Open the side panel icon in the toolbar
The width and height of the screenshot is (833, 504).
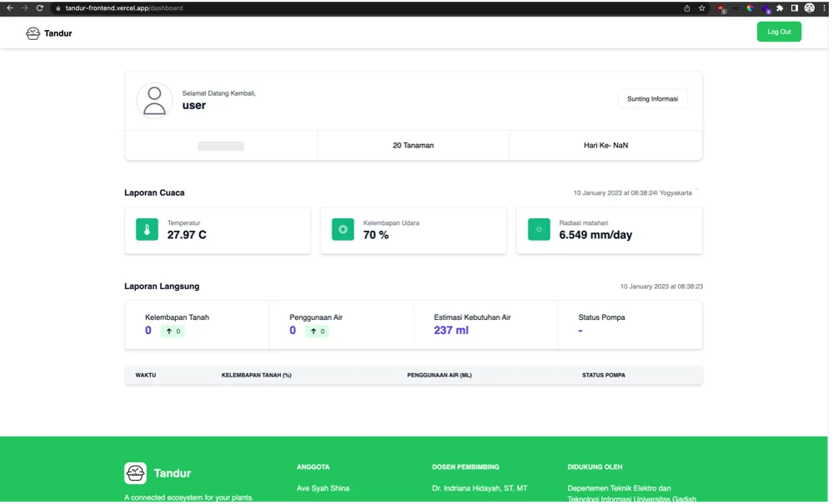click(794, 7)
